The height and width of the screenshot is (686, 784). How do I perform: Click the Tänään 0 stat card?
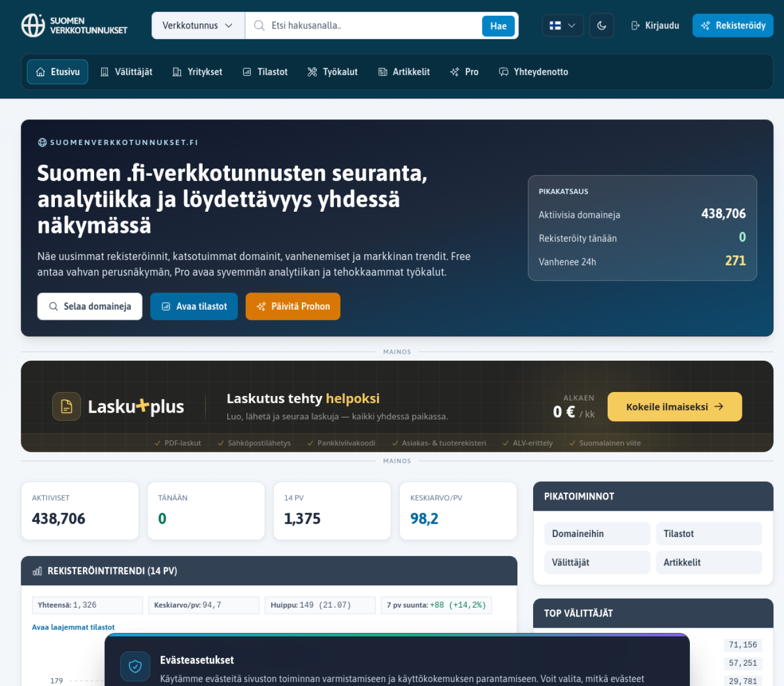click(206, 511)
